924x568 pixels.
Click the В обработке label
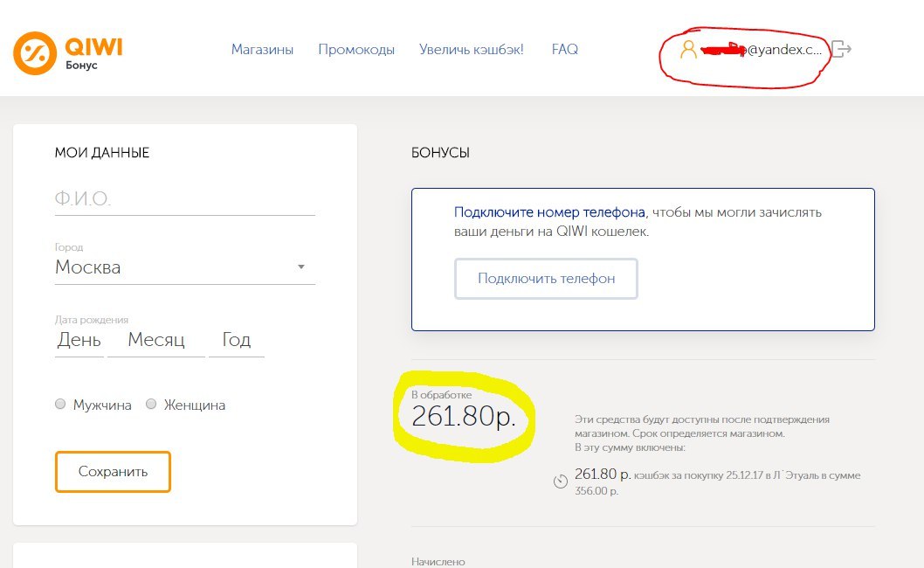click(441, 395)
